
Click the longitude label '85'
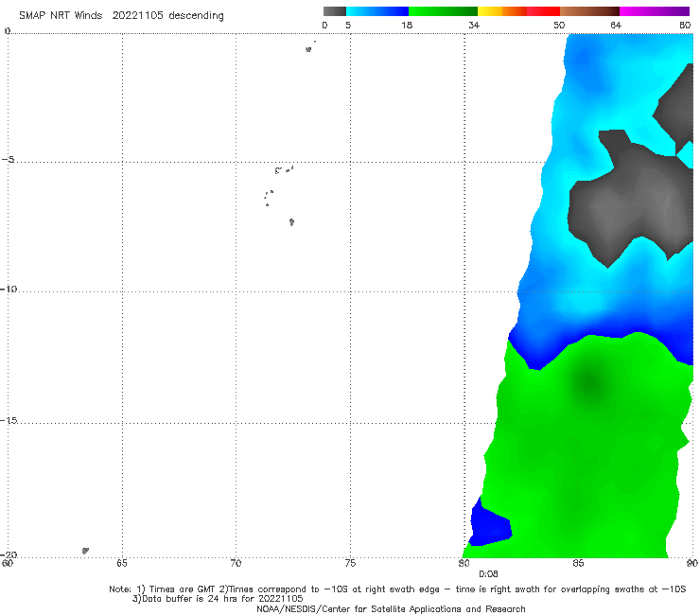pyautogui.click(x=578, y=564)
